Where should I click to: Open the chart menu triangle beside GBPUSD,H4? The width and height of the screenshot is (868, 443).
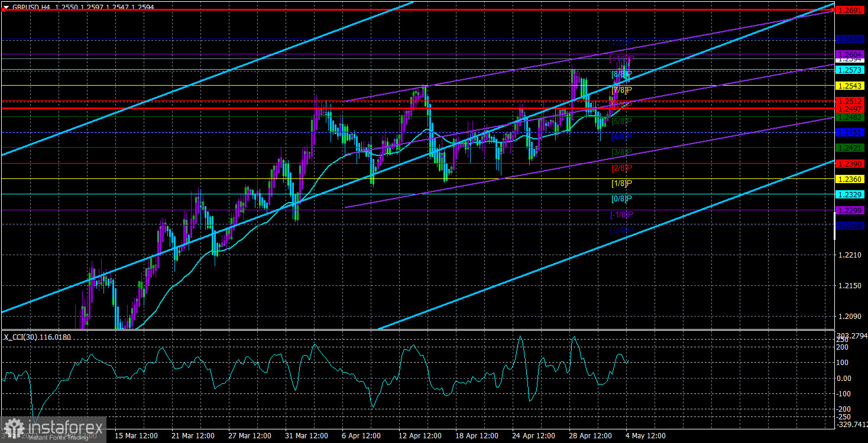[x=7, y=6]
